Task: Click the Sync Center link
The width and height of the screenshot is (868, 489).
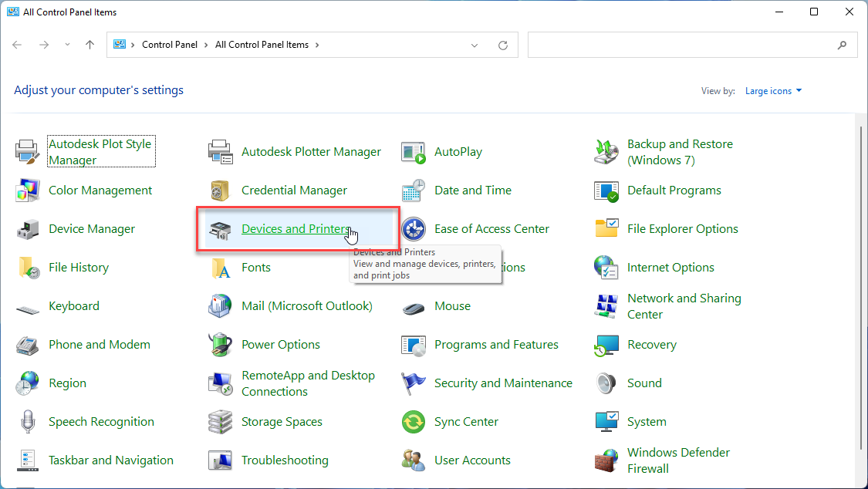Action: (466, 422)
